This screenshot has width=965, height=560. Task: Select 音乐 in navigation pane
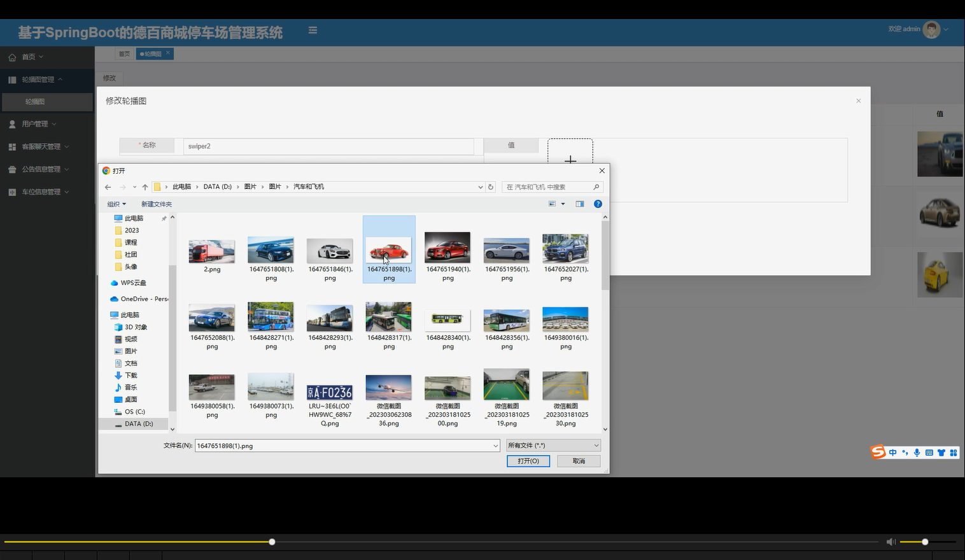(x=130, y=388)
